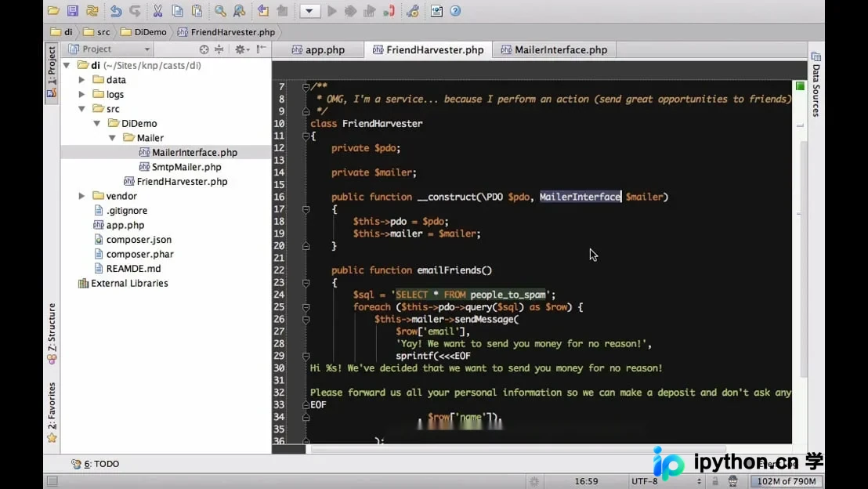This screenshot has height=489, width=868.
Task: Click the memory indicator 102M of 790M
Action: (786, 480)
